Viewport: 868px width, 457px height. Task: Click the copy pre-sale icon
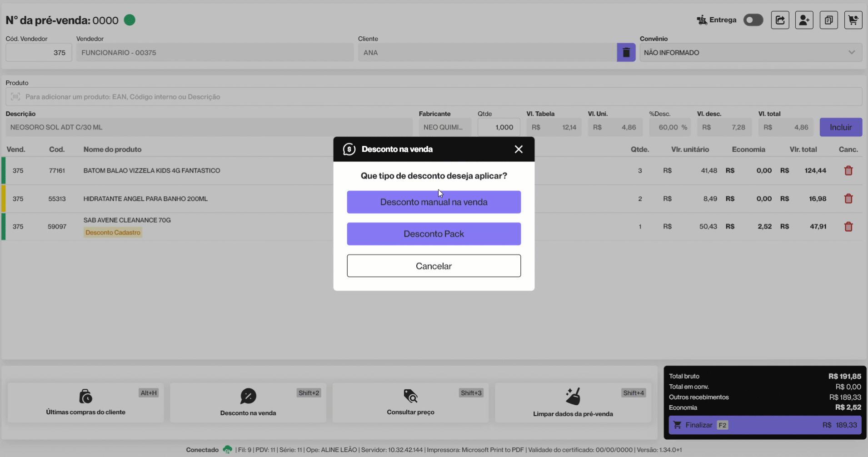[828, 20]
